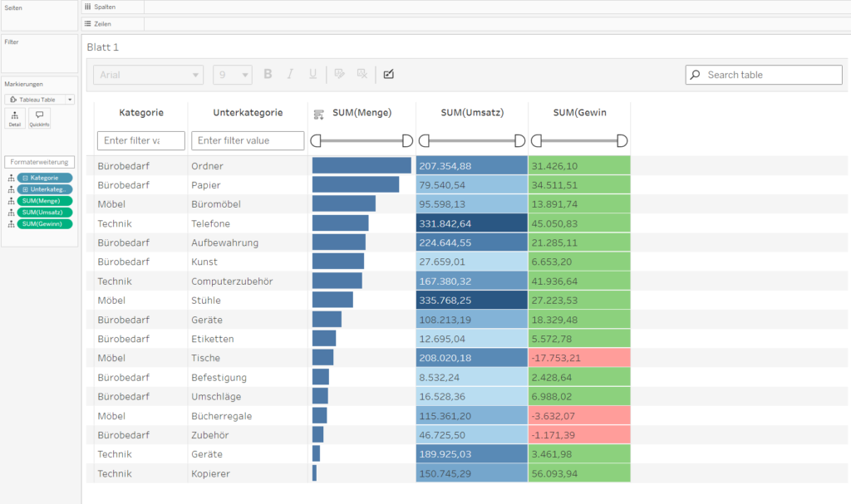Click right handle of SUM(Gewinn) range slider

622,141
